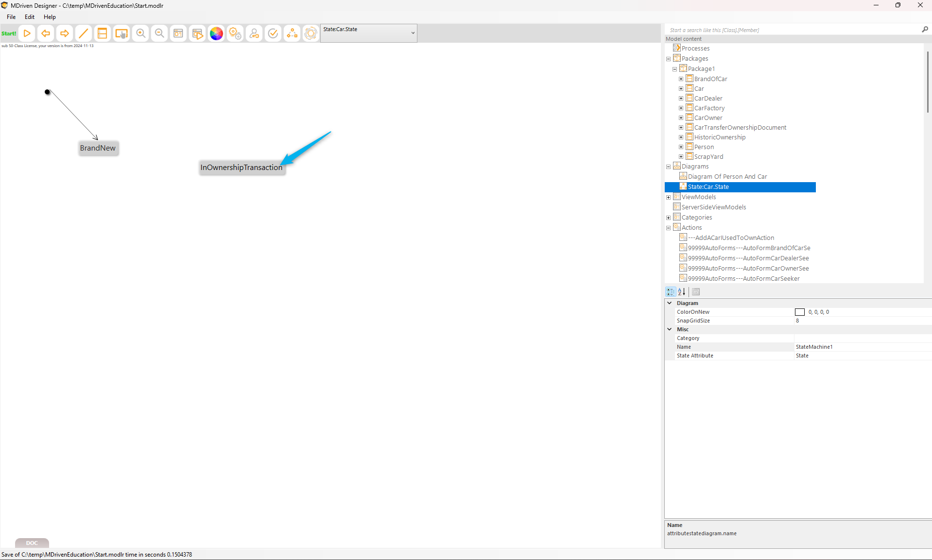Click the zoom in magnifier icon
The width and height of the screenshot is (932, 560).
[x=141, y=34]
